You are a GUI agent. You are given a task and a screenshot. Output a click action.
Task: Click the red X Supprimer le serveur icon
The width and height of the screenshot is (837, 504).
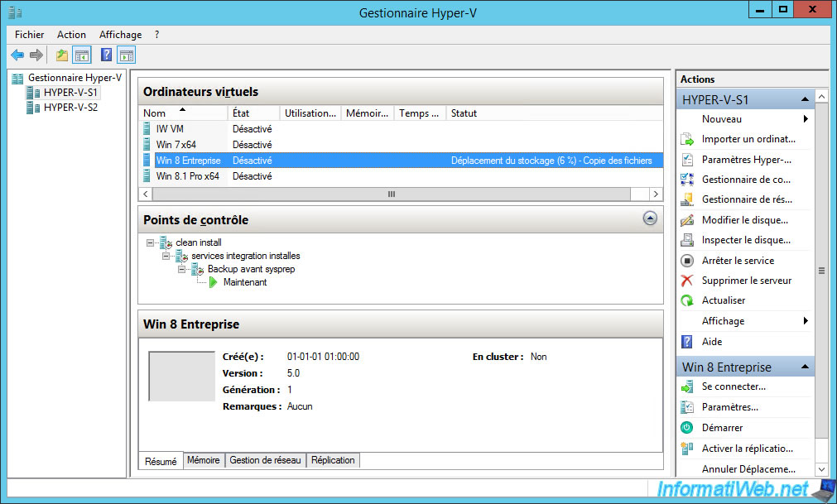pyautogui.click(x=687, y=281)
